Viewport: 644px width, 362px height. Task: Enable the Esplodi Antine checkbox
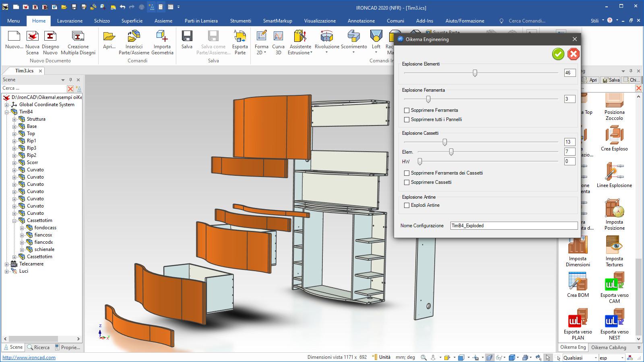coord(407,205)
